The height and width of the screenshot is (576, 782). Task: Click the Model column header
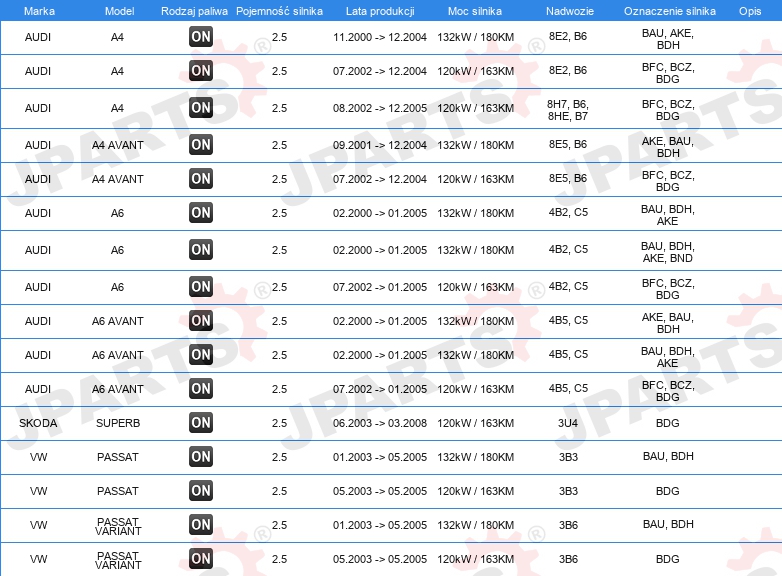[x=119, y=11]
